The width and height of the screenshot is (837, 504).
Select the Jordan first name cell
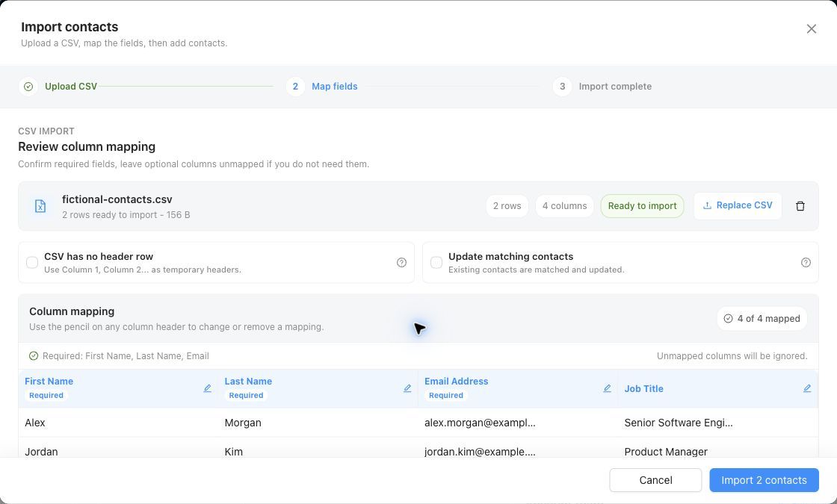pos(118,448)
